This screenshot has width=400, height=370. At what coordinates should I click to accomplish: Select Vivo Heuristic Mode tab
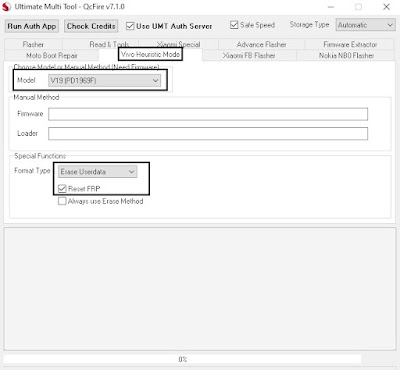(x=150, y=54)
